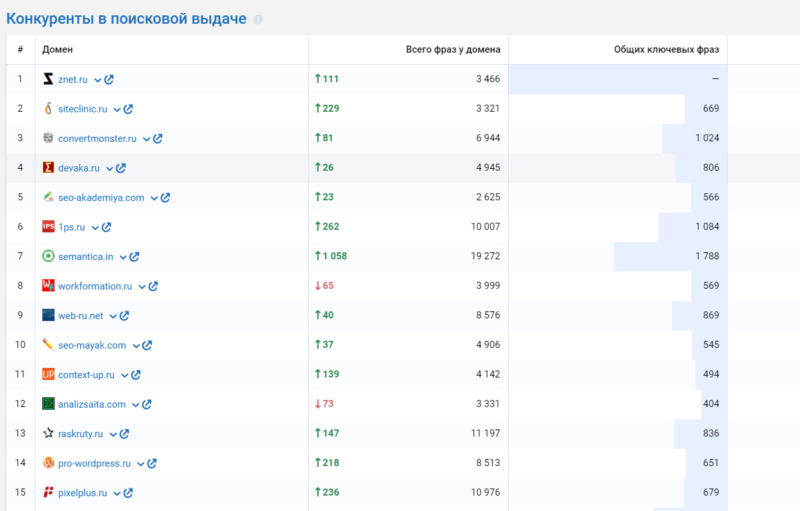Open 1ps.ru external link icon

pos(106,227)
